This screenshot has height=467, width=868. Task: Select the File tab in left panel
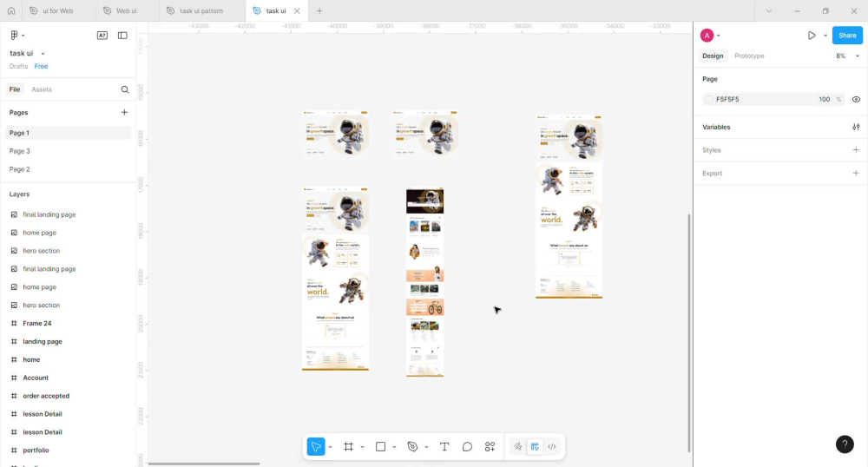coord(15,89)
